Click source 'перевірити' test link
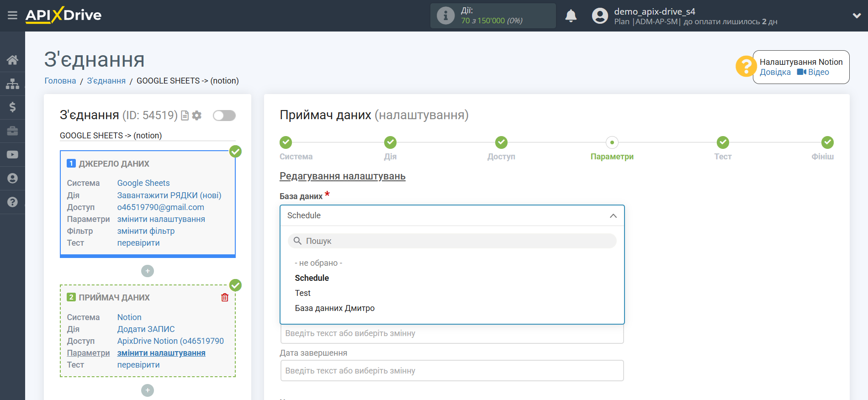Image resolution: width=868 pixels, height=400 pixels. pos(138,243)
